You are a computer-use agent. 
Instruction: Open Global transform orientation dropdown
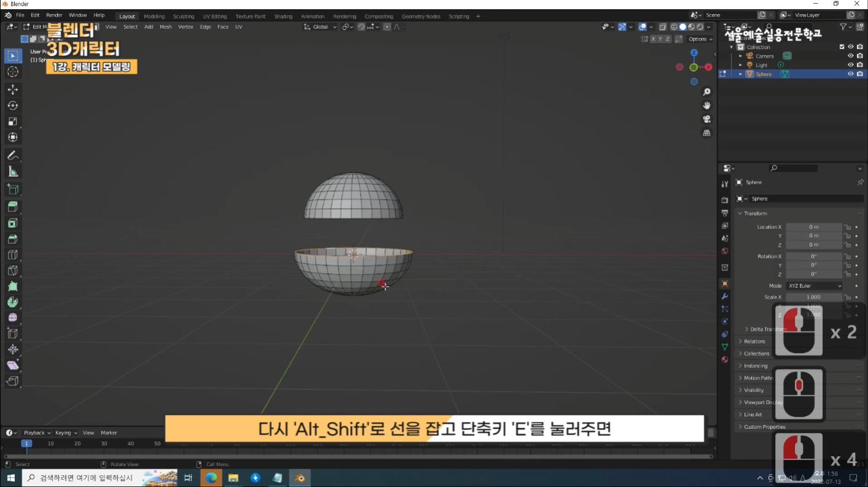[x=321, y=27]
